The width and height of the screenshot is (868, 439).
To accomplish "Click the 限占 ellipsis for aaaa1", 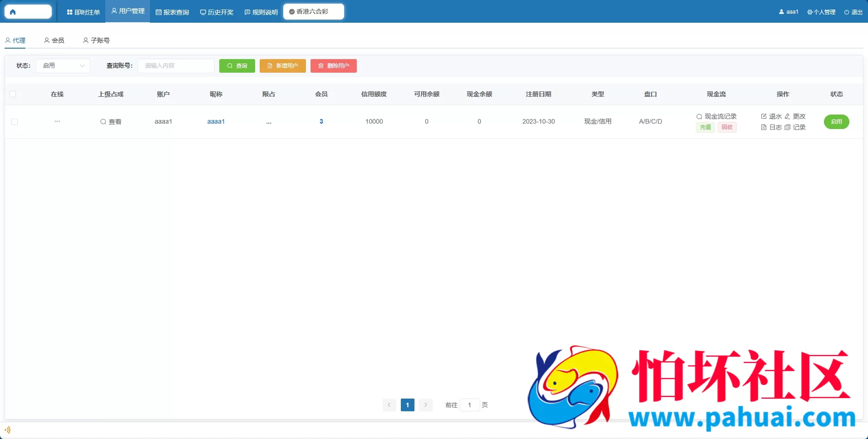I will point(269,122).
